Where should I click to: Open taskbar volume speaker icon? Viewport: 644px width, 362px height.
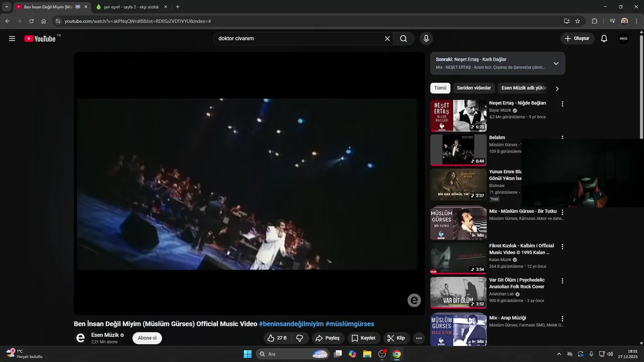click(x=610, y=354)
